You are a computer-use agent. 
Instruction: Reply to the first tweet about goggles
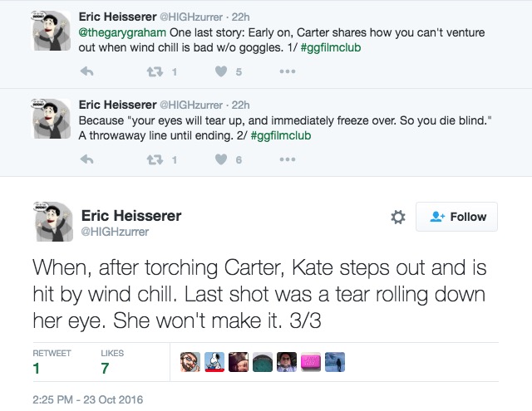click(86, 71)
